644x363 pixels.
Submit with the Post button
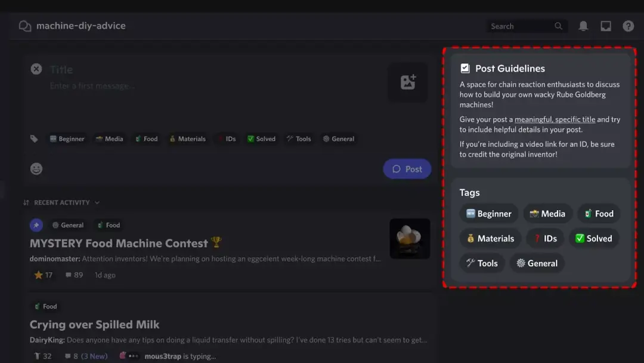(x=407, y=169)
